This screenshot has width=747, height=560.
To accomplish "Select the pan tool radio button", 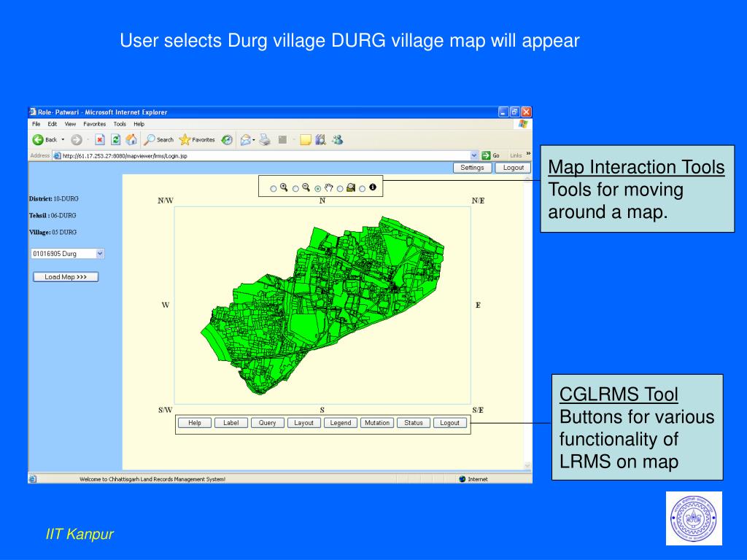I will click(x=318, y=189).
